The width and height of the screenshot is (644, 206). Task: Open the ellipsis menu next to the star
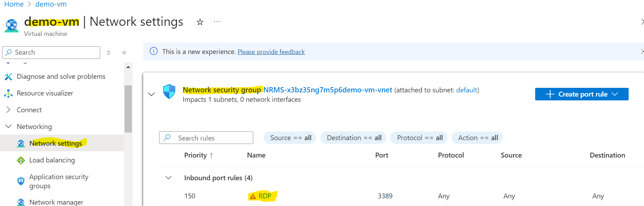click(217, 22)
